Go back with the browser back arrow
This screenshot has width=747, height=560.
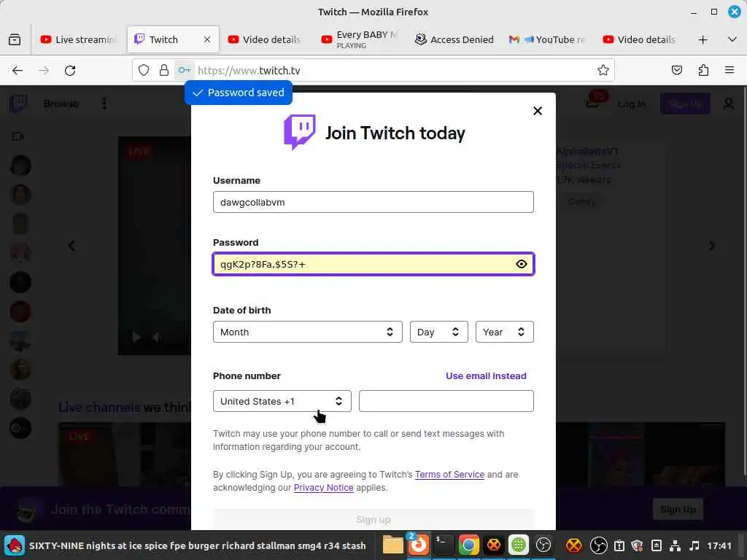click(18, 71)
